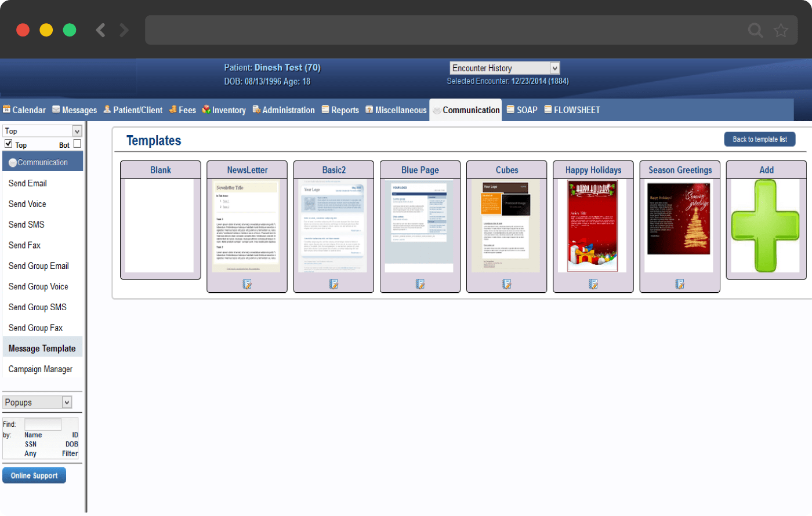Click the Communication sidebar header icon

point(13,163)
